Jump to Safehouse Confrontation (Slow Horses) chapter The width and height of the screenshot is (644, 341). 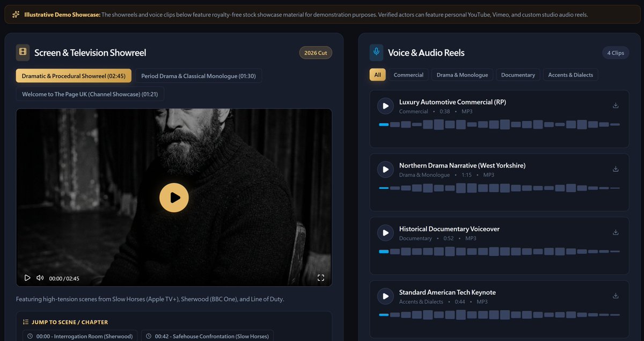(x=207, y=336)
